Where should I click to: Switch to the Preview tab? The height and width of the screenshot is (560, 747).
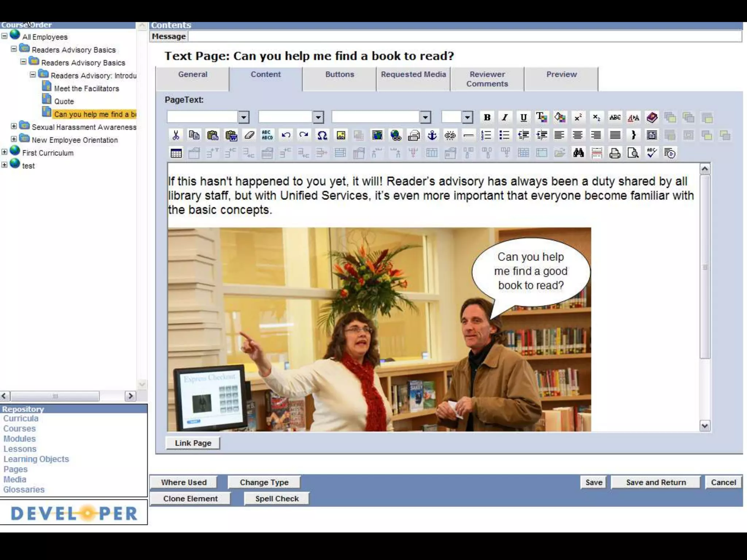tap(561, 74)
